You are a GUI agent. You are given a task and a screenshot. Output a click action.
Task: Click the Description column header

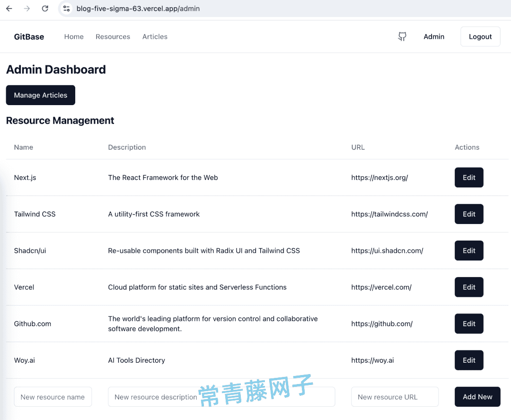[x=127, y=147]
